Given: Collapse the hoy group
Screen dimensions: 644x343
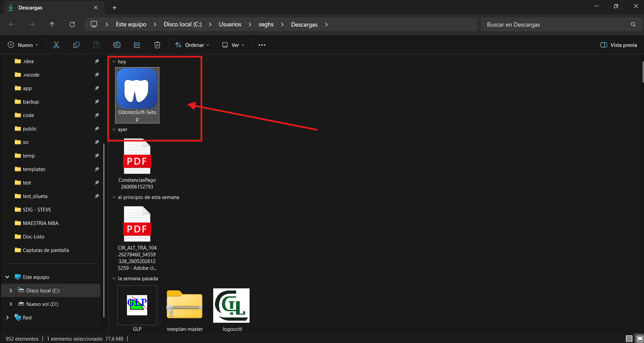Looking at the screenshot, I should click(x=114, y=62).
